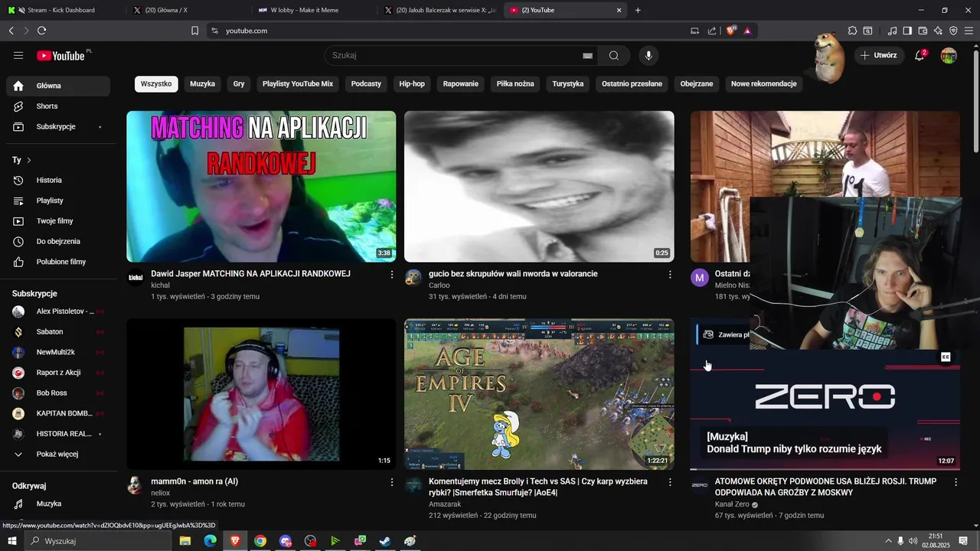The height and width of the screenshot is (551, 980).
Task: Open the YouTube notifications bell
Action: [920, 55]
